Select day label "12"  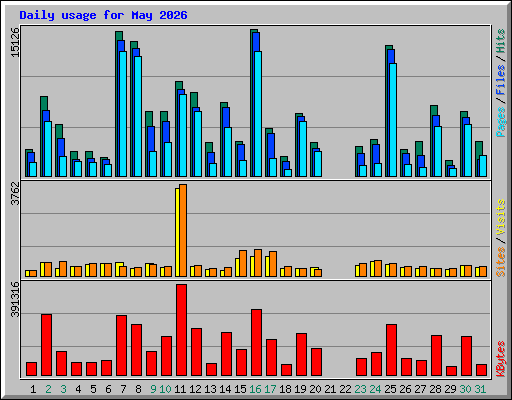pyautogui.click(x=195, y=389)
